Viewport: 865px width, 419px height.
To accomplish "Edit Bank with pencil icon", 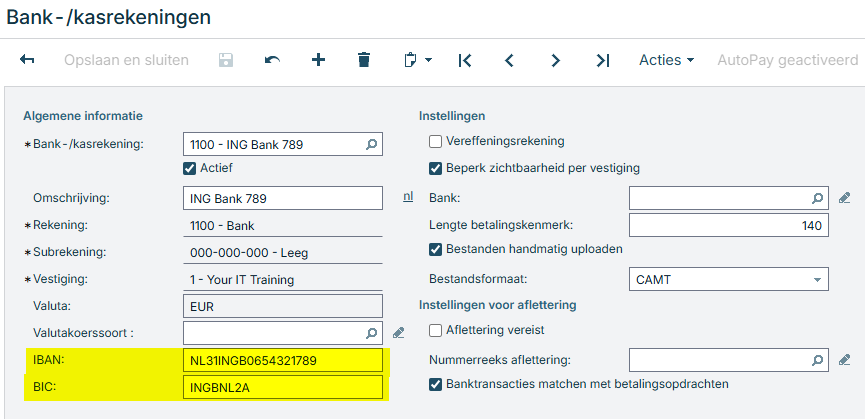I will coord(844,198).
